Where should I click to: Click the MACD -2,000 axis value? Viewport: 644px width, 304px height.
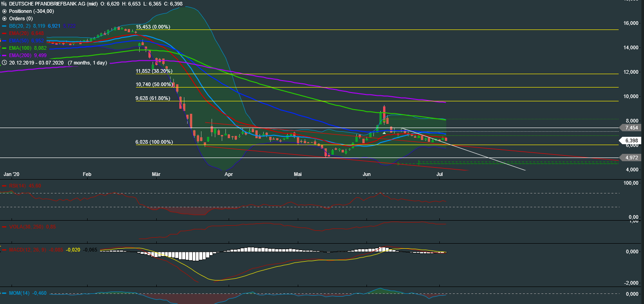[x=632, y=283]
